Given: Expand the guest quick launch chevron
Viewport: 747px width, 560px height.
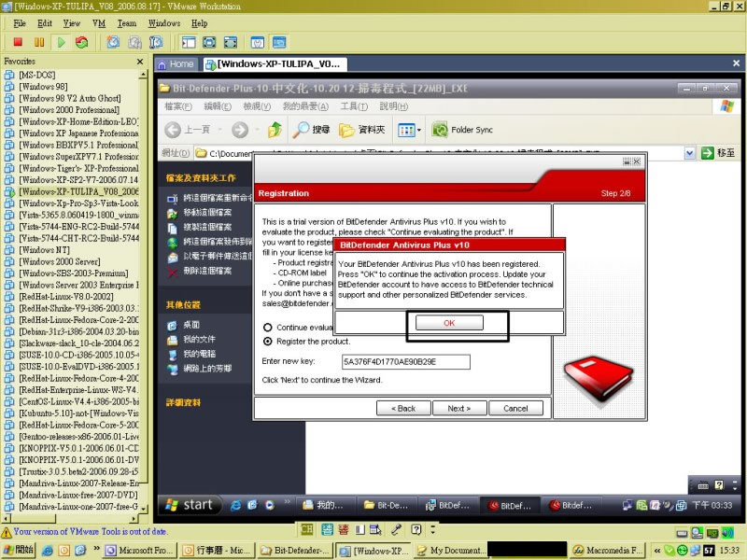Looking at the screenshot, I should 287,501.
